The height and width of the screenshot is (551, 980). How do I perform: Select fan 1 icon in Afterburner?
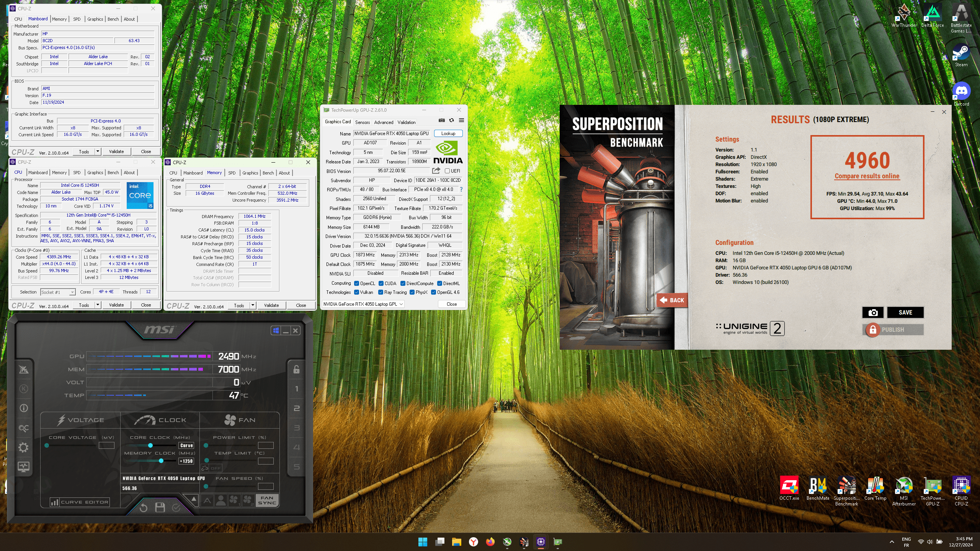pyautogui.click(x=234, y=500)
